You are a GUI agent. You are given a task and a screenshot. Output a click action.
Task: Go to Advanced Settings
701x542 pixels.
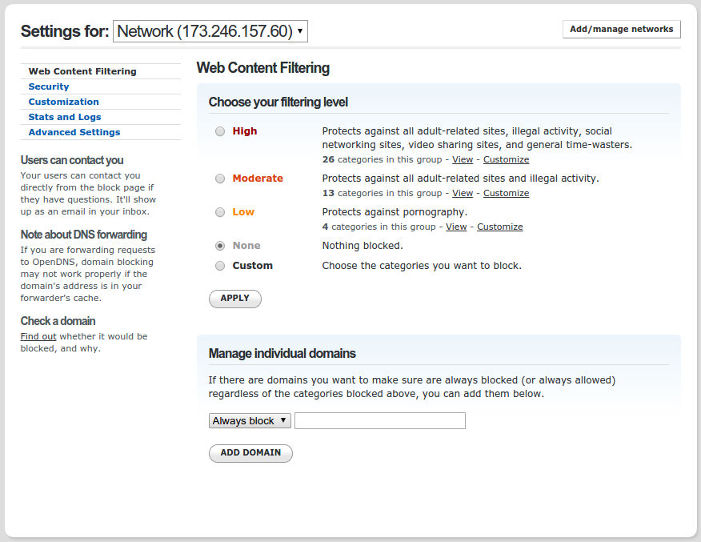74,132
